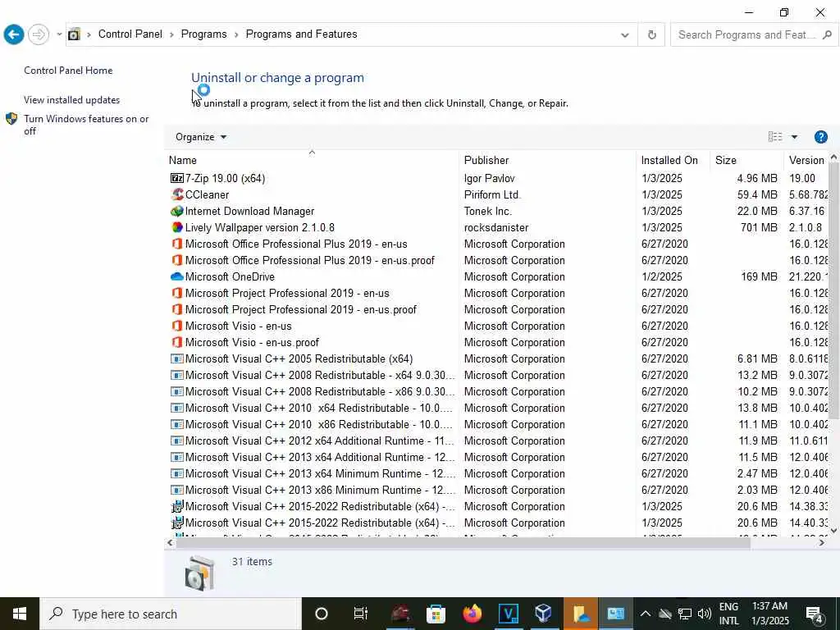Open the volume speaker tray icon
The height and width of the screenshot is (630, 840).
point(705,614)
